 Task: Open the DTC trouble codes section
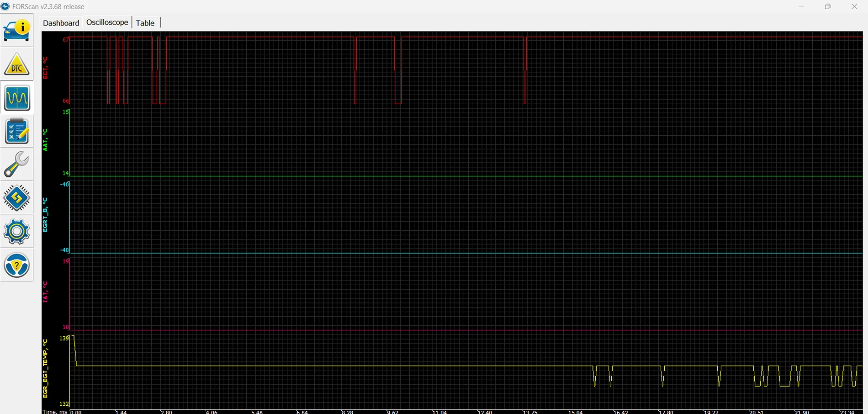pyautogui.click(x=17, y=64)
